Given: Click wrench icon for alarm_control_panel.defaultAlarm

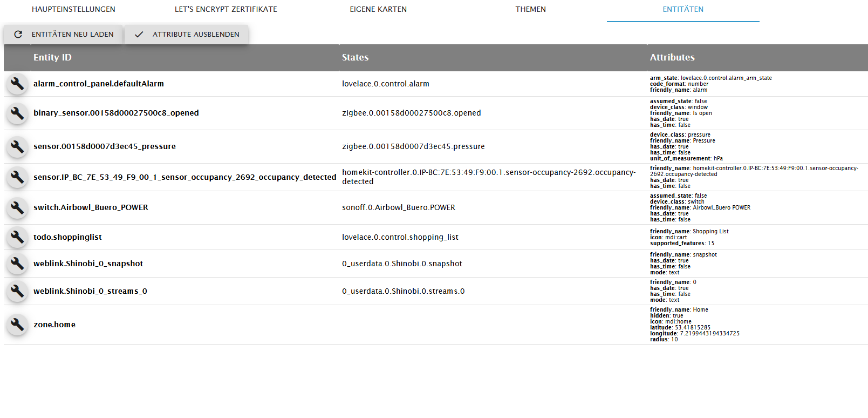Looking at the screenshot, I should 17,84.
